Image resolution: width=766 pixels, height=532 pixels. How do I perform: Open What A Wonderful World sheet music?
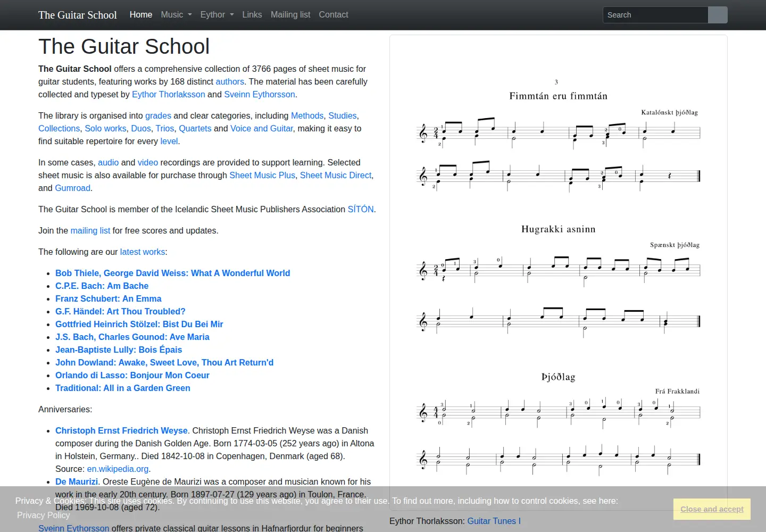click(173, 273)
